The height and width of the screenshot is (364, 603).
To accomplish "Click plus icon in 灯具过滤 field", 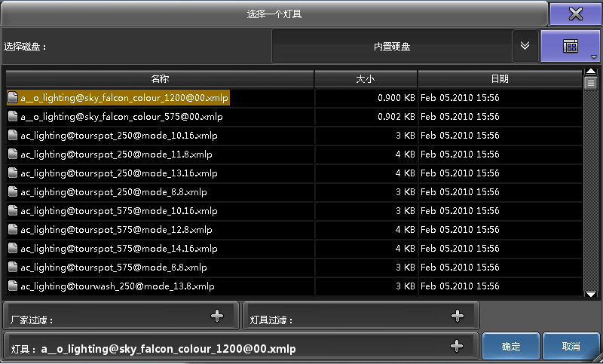I will click(x=458, y=316).
